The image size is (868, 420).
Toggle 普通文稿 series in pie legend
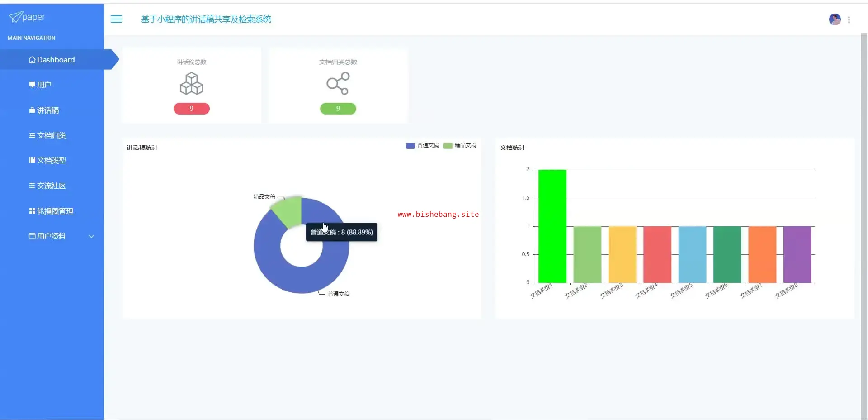point(422,145)
